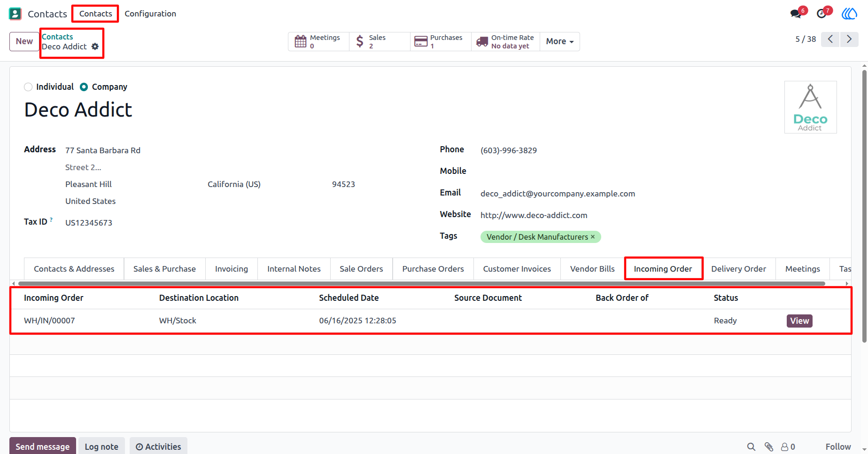Screen dimensions: 868x454
Task: Open the gear actions menu beside Deco Addict
Action: (95, 47)
